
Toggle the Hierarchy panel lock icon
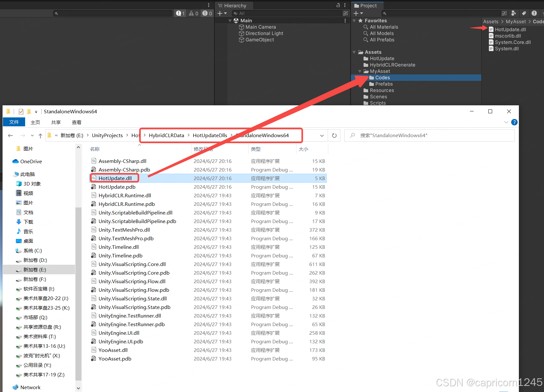click(338, 5)
